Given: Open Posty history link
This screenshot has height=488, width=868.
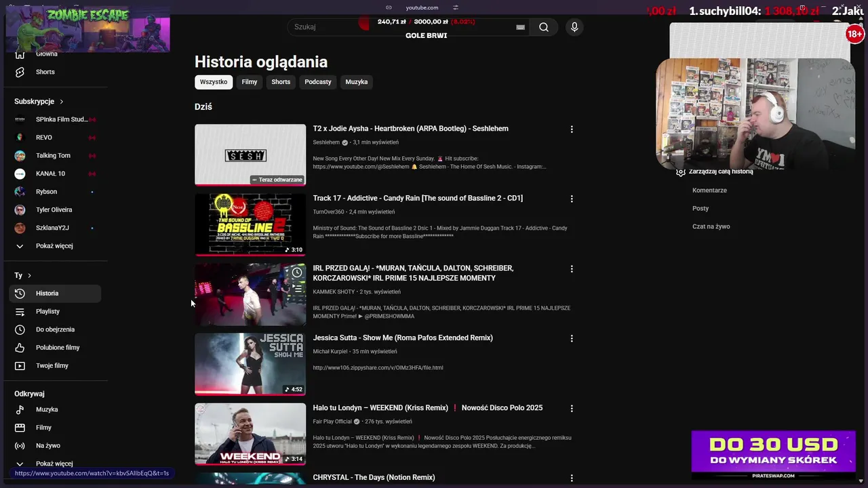Looking at the screenshot, I should pyautogui.click(x=701, y=209).
